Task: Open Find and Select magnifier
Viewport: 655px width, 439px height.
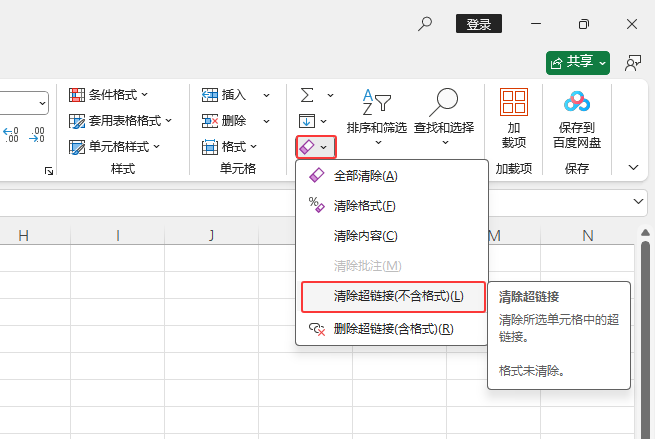Action: point(443,111)
